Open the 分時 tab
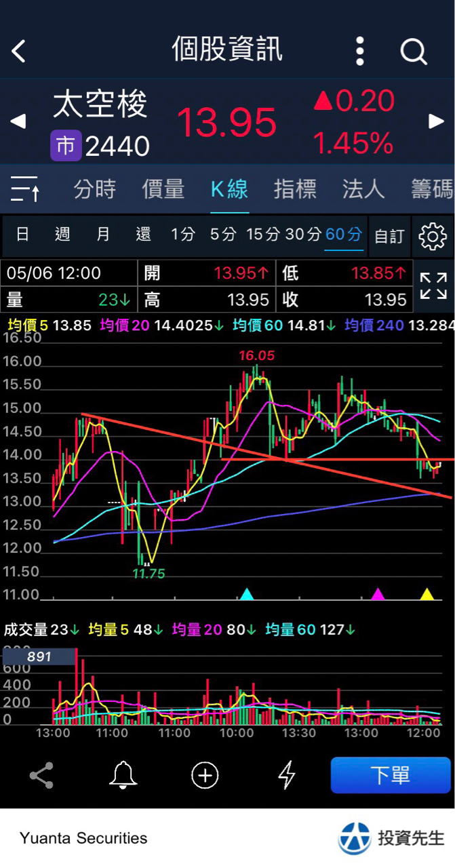455x868 pixels. [95, 189]
